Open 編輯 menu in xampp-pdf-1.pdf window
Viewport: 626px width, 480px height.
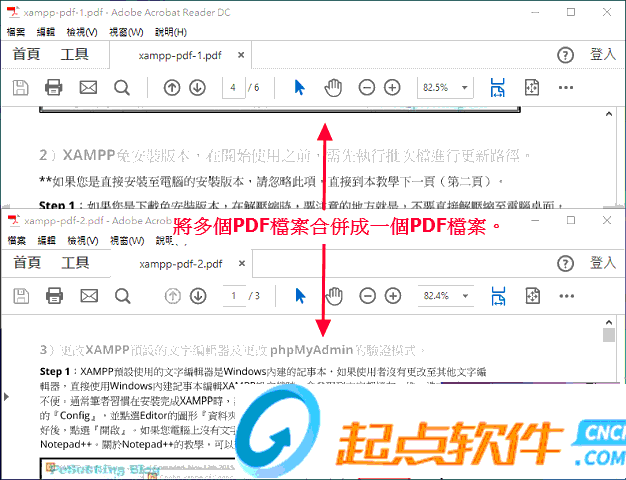46,32
